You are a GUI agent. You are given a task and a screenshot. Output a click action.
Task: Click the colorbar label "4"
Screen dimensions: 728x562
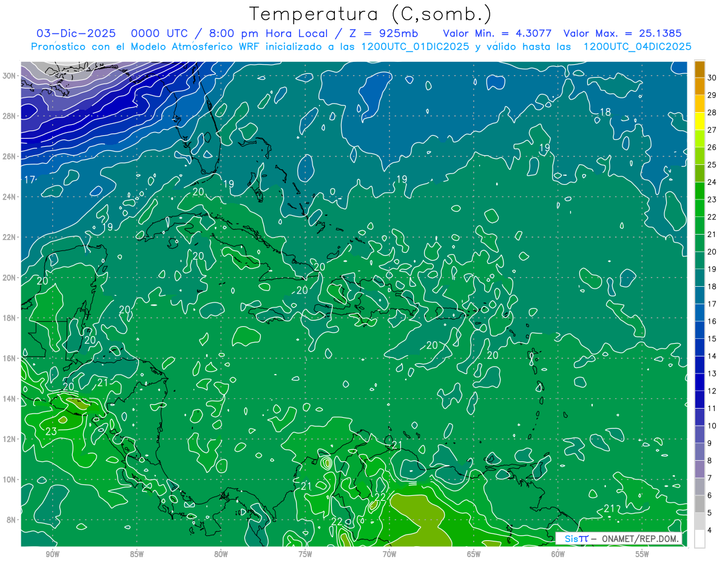tap(710, 530)
